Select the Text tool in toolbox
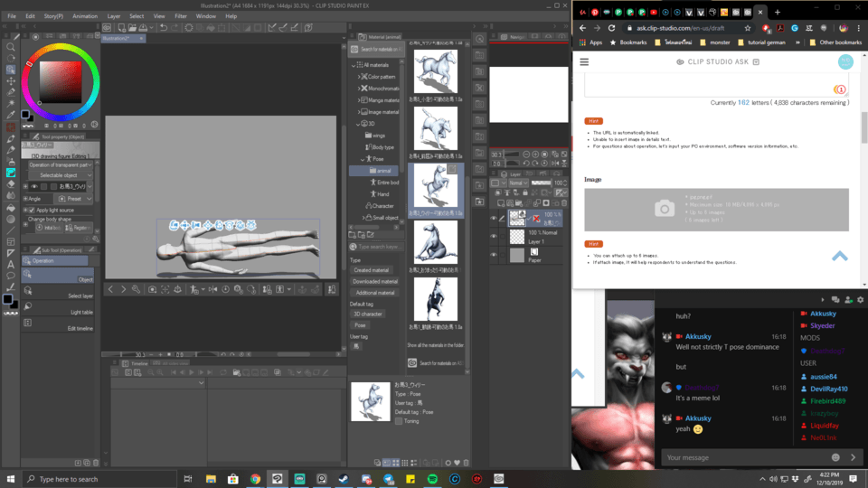 click(x=11, y=265)
